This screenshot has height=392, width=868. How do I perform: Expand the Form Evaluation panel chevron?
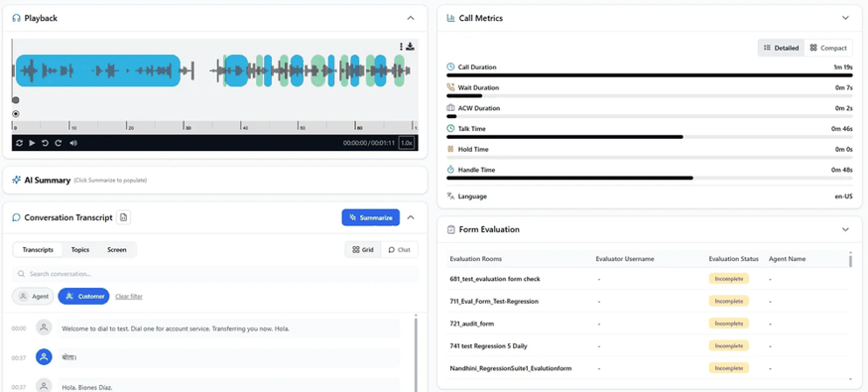[x=845, y=229]
